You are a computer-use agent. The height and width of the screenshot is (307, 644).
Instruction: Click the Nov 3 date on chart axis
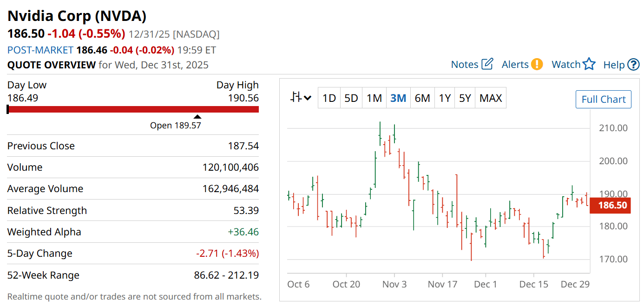pyautogui.click(x=394, y=284)
